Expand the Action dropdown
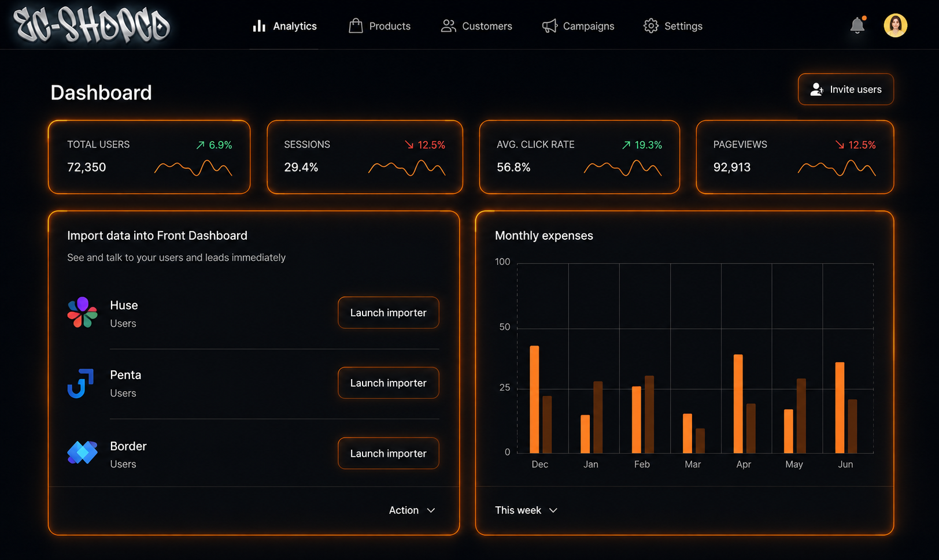Screen dimensions: 939x560 point(412,510)
